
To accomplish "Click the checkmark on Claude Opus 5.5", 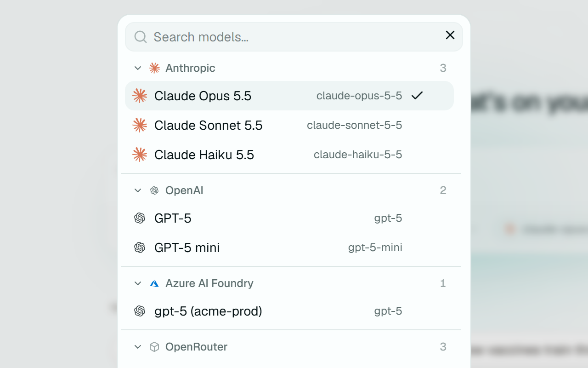I will pos(417,96).
